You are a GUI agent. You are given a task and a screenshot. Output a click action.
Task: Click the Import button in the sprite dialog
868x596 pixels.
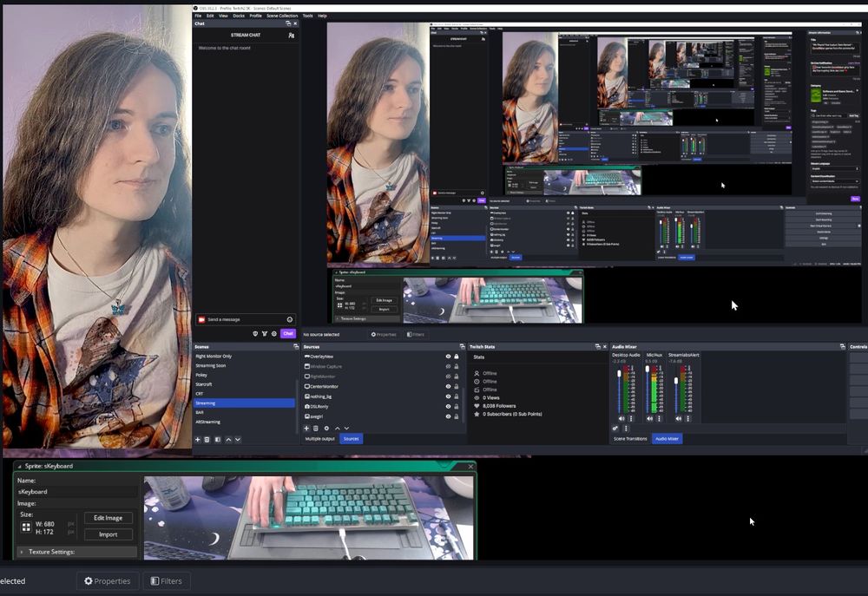[x=108, y=534]
